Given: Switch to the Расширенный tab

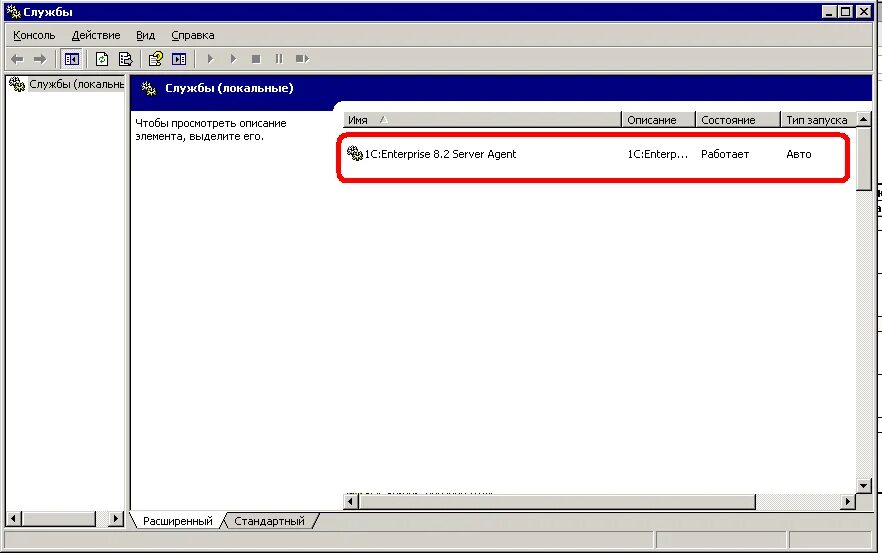Looking at the screenshot, I should (x=178, y=521).
